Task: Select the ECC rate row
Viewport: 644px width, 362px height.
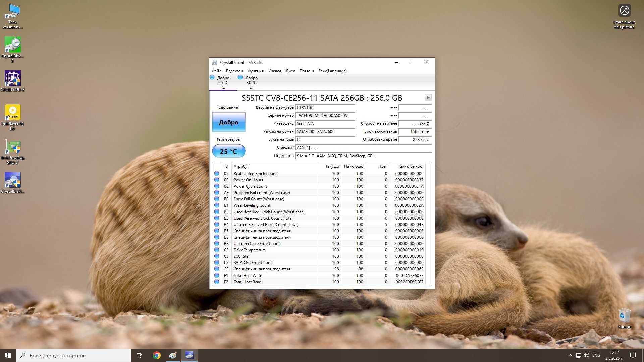Action: pyautogui.click(x=319, y=256)
